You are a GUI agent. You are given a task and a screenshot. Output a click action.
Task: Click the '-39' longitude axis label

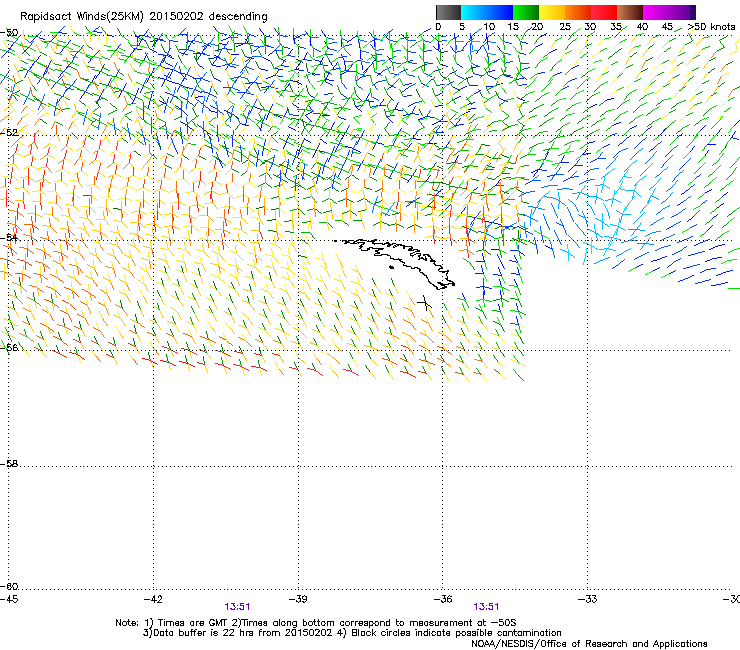click(298, 599)
